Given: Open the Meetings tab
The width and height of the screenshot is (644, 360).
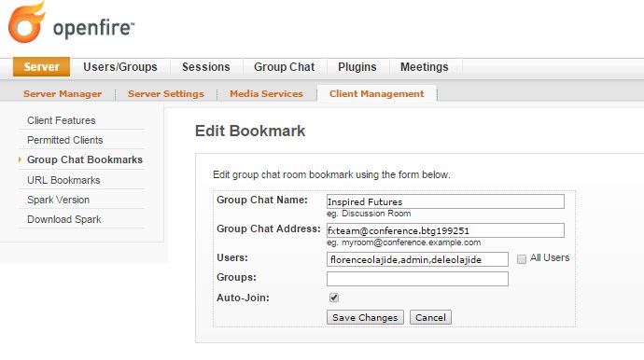Looking at the screenshot, I should pyautogui.click(x=425, y=67).
